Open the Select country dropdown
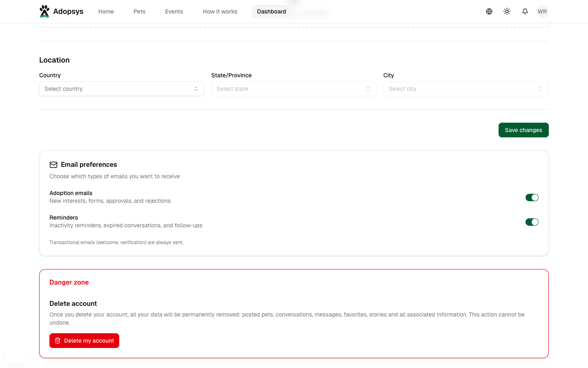Image resolution: width=588 pixels, height=368 pixels. click(x=122, y=89)
